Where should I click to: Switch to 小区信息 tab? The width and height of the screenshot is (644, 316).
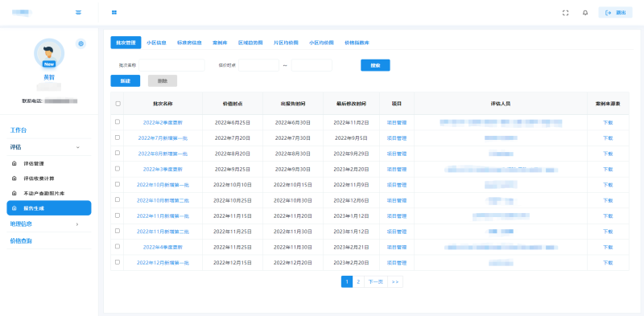click(x=156, y=43)
